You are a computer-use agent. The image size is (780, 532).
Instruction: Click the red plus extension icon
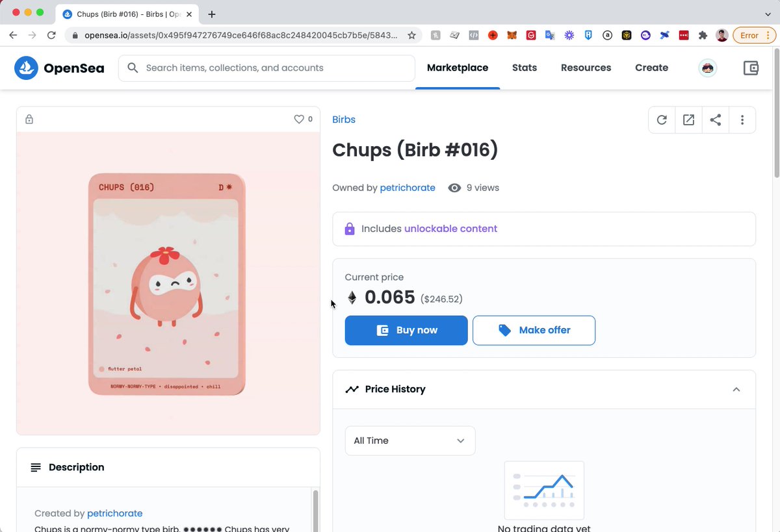pos(493,35)
